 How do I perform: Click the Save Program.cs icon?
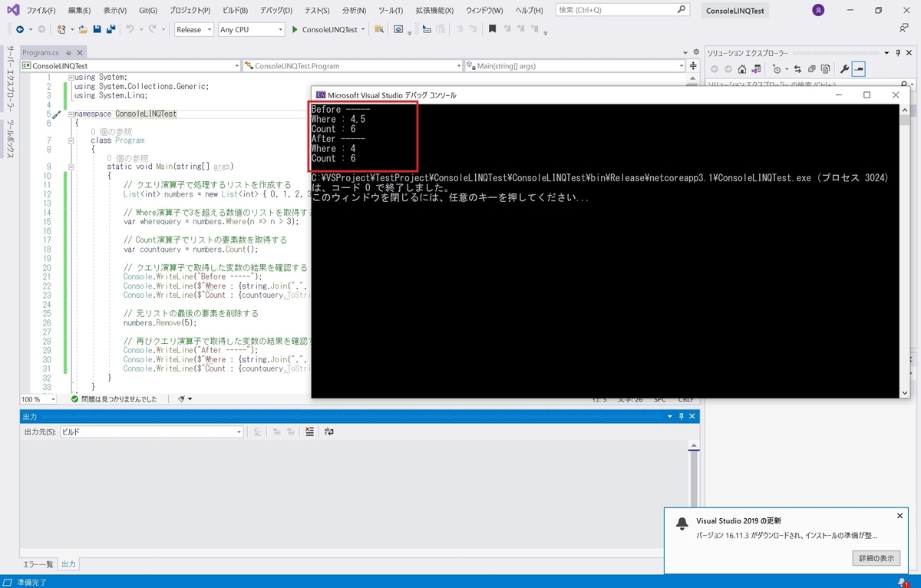click(x=97, y=29)
